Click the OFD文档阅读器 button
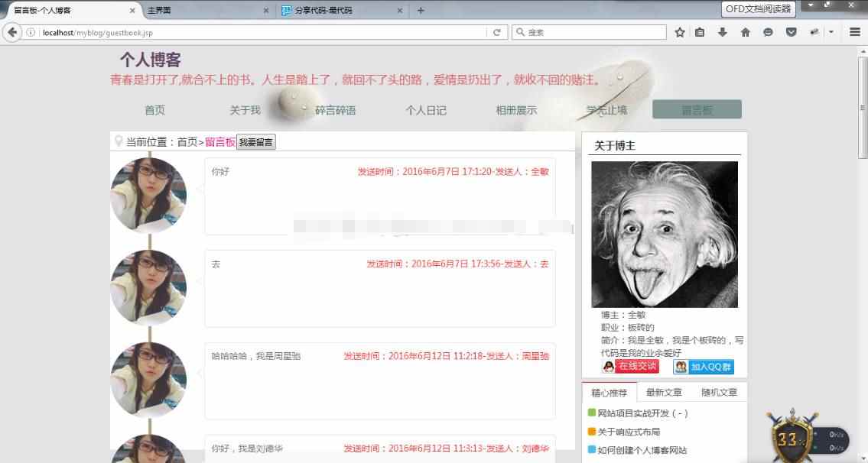Screen dimensions: 868x463 click(759, 9)
